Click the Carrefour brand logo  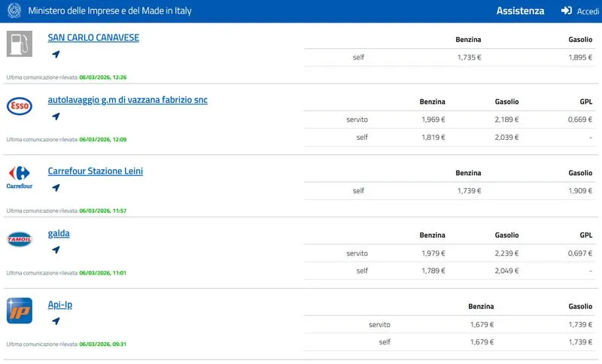pos(19,177)
